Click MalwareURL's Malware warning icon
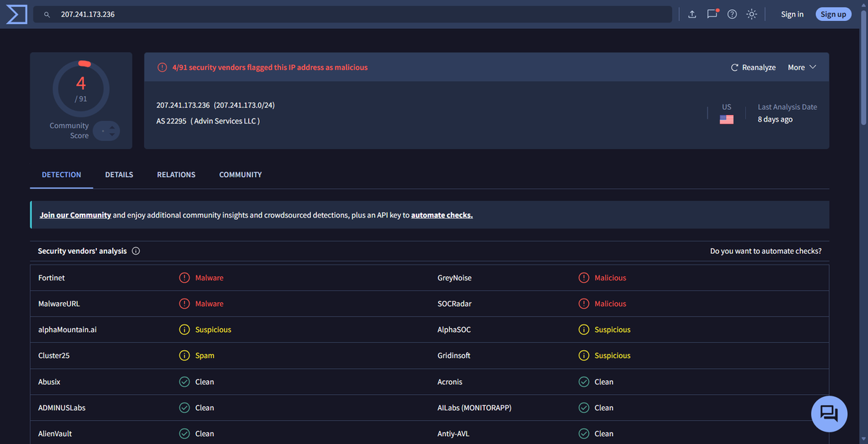This screenshot has height=444, width=868. click(x=184, y=304)
